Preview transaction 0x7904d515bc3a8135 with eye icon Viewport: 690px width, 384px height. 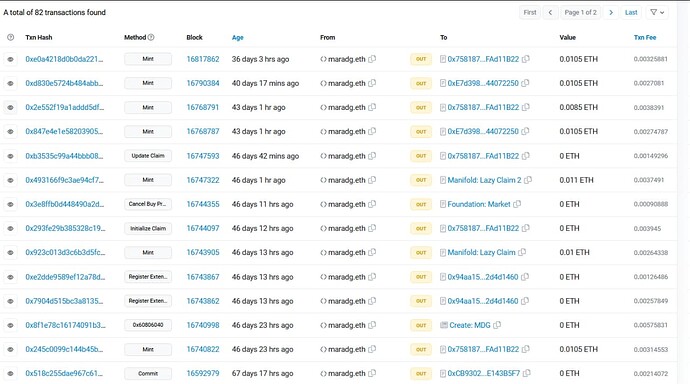[x=11, y=301]
